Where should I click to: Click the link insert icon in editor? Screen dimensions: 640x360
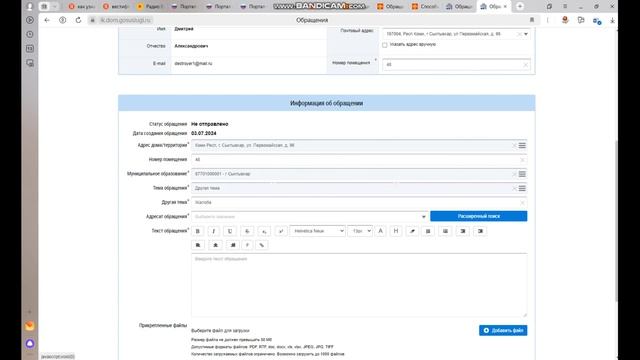coord(262,245)
